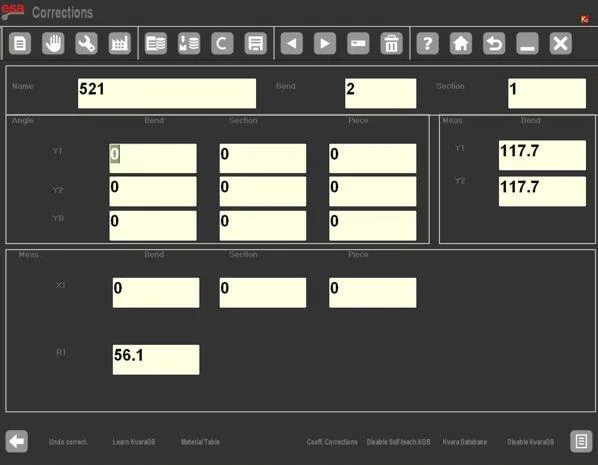Click Learn KvaraDB button
Viewport: 598px width, 465px height.
[134, 442]
